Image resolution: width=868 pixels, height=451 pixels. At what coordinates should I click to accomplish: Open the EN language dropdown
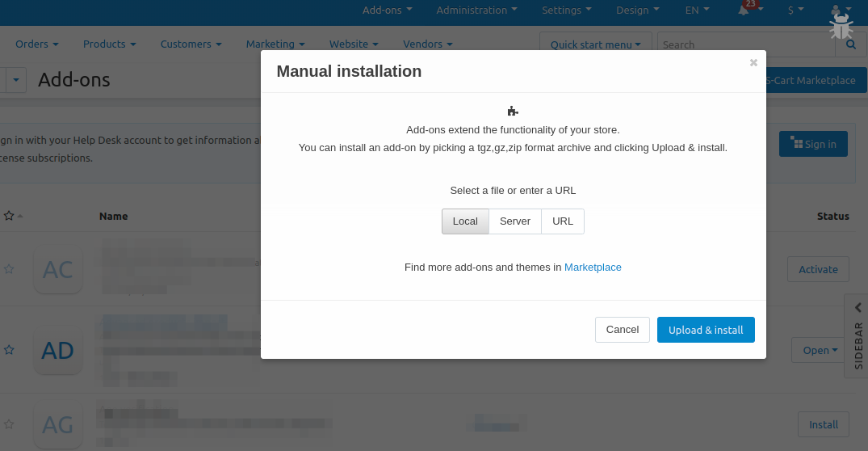(698, 11)
